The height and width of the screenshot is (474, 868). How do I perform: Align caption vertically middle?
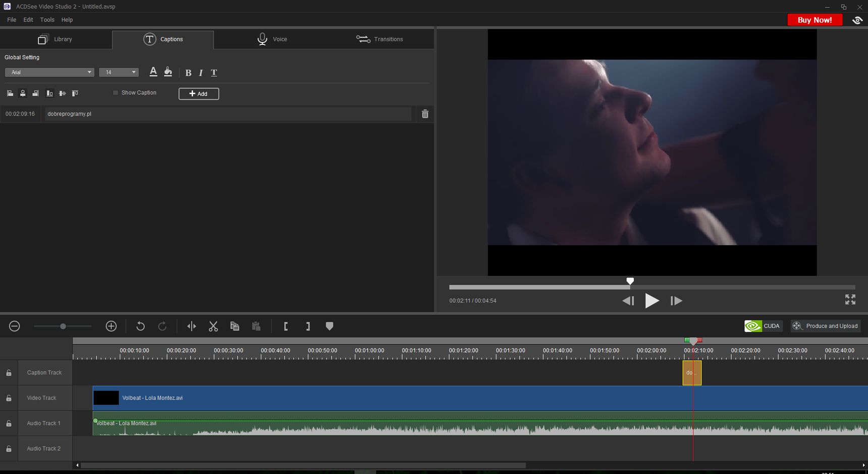coord(62,93)
